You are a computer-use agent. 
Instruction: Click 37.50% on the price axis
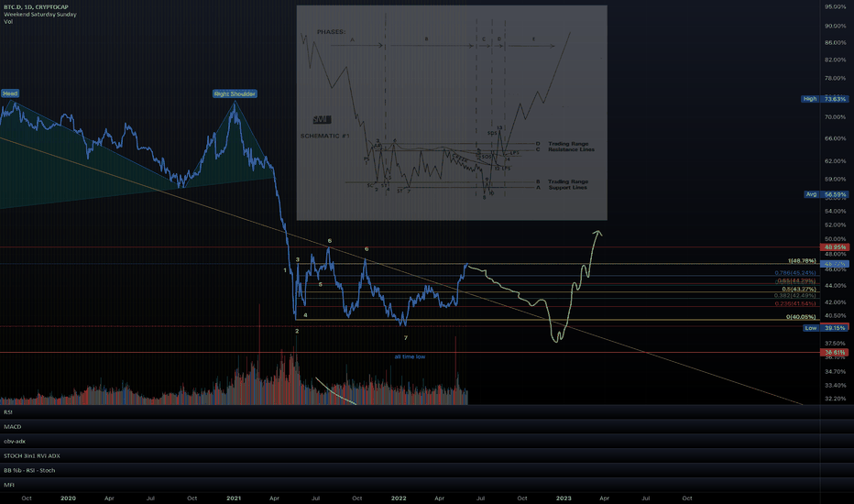[x=835, y=343]
